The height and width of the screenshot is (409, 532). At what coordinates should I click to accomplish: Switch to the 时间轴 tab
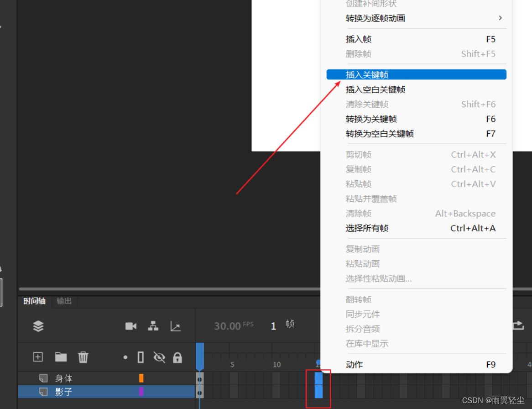click(x=33, y=301)
